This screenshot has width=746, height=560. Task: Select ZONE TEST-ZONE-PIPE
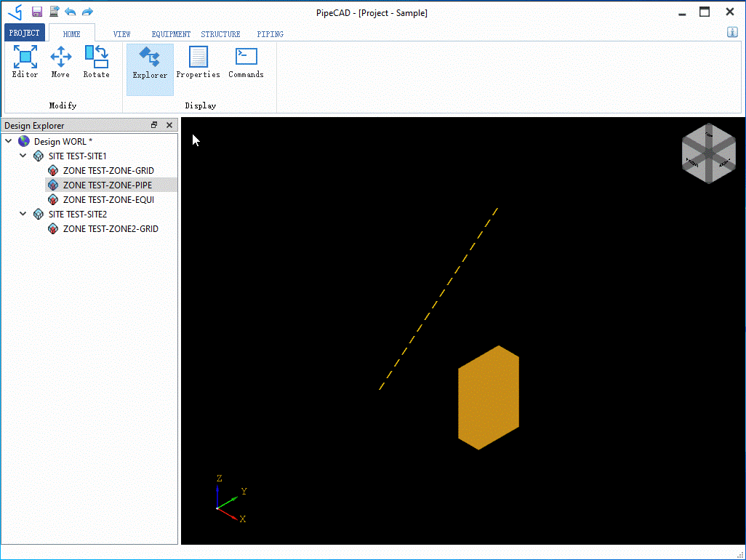pyautogui.click(x=108, y=185)
